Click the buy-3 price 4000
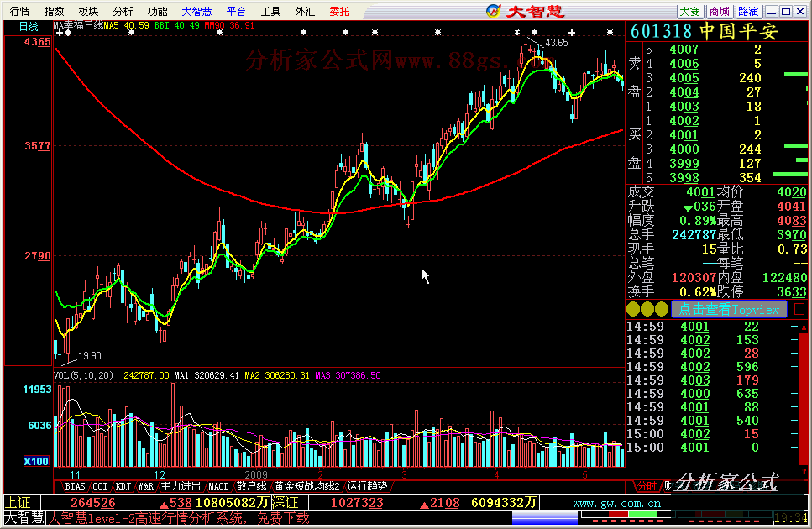Image resolution: width=812 pixels, height=529 pixels. 684,149
